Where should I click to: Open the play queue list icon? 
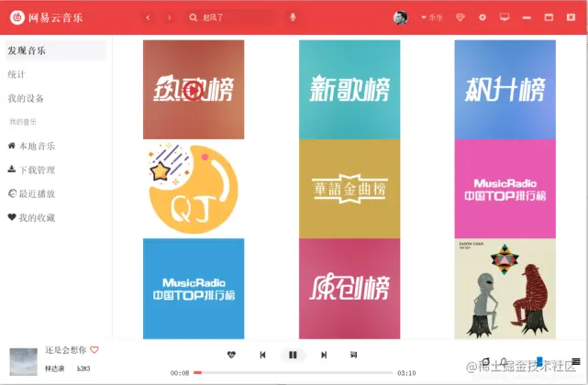(576, 361)
